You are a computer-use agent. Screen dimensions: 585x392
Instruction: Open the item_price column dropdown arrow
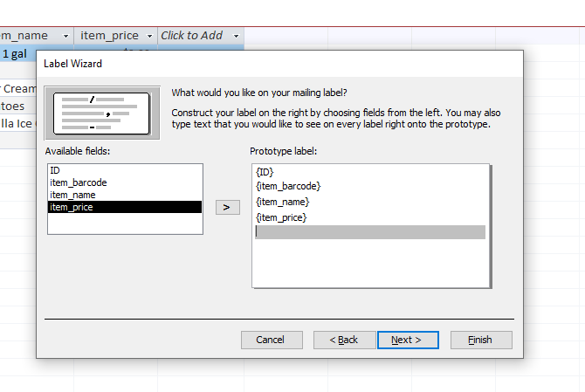click(x=149, y=36)
